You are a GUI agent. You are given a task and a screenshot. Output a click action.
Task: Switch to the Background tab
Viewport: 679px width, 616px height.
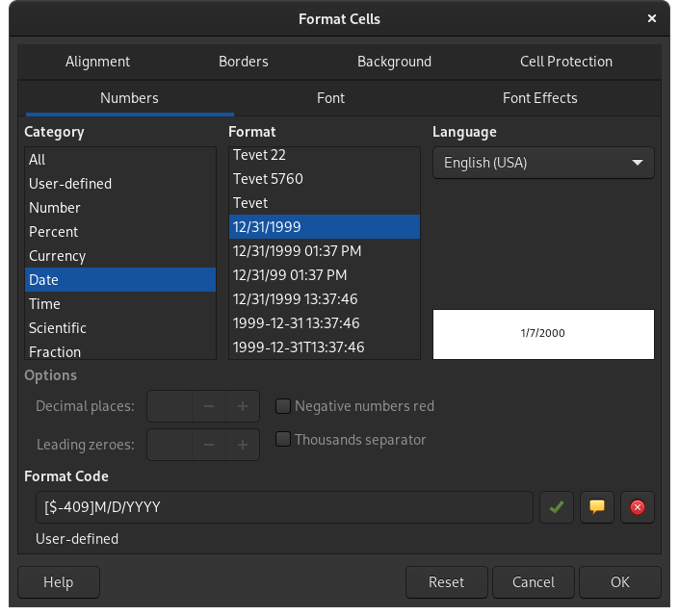pyautogui.click(x=394, y=62)
